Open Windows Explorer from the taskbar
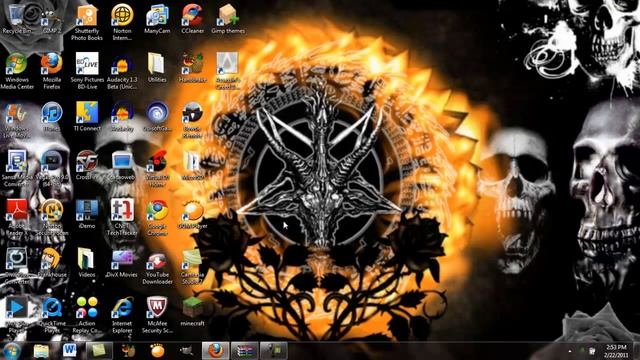The image size is (640, 360). (x=41, y=351)
